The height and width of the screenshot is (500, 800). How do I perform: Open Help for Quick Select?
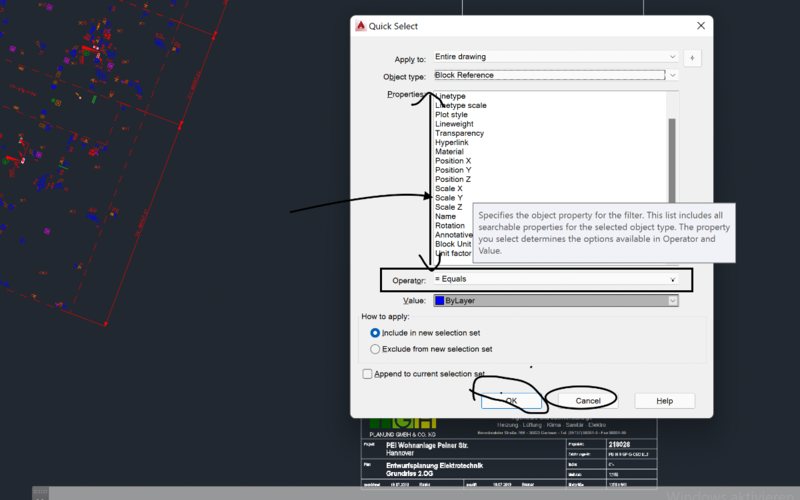click(664, 401)
